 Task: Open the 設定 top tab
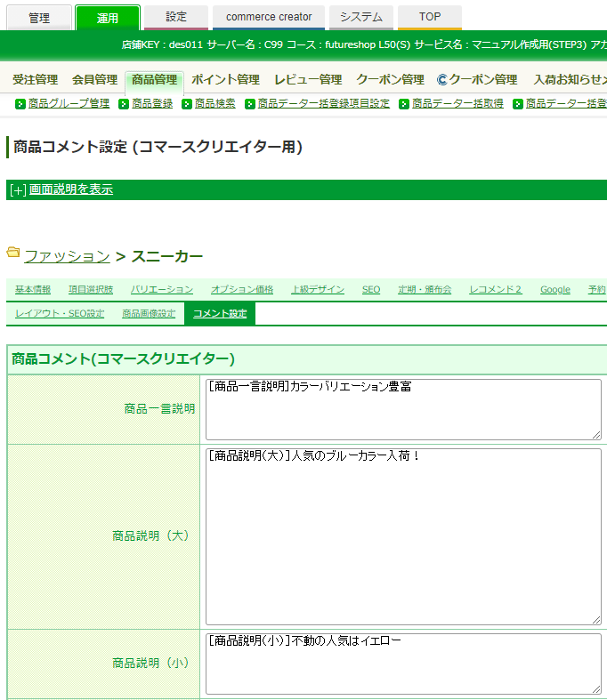tap(176, 17)
